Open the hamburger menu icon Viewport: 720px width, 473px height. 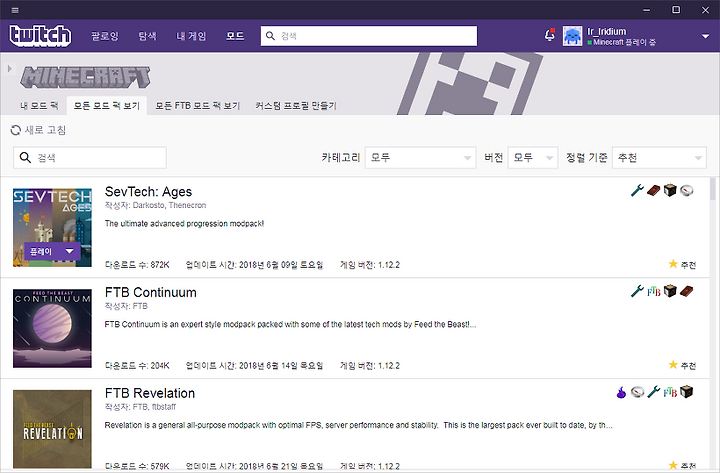click(15, 10)
